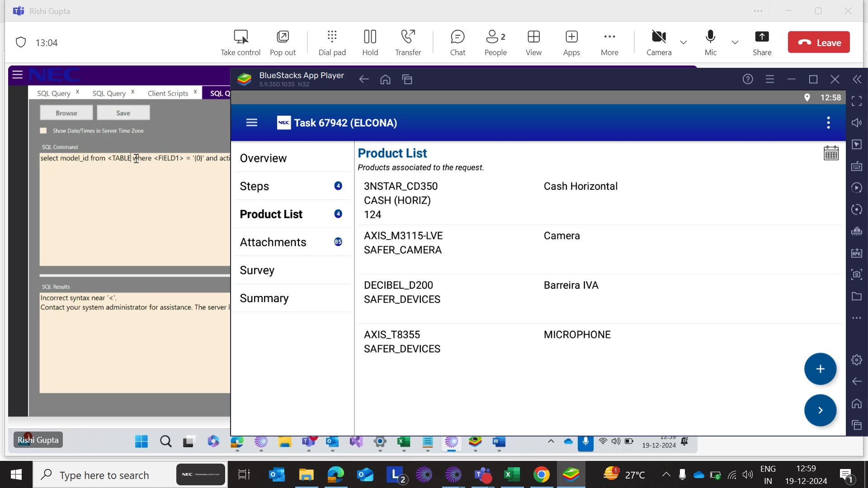Show the People list
868x488 pixels.
tap(495, 43)
